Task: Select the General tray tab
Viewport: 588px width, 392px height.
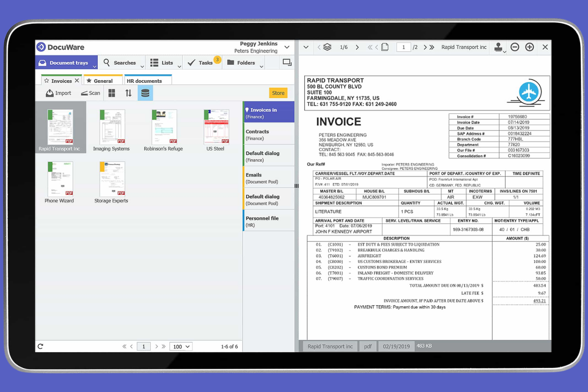Action: (x=102, y=81)
